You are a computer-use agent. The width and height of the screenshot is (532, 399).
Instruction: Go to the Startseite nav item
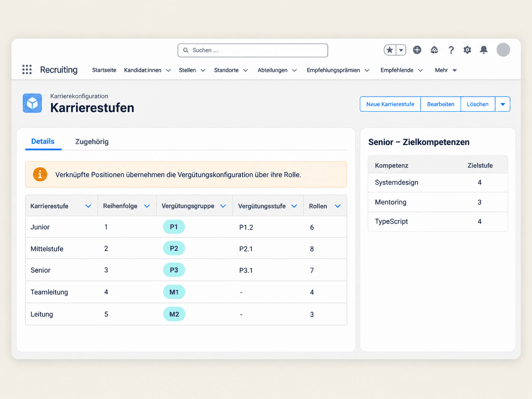coord(104,70)
